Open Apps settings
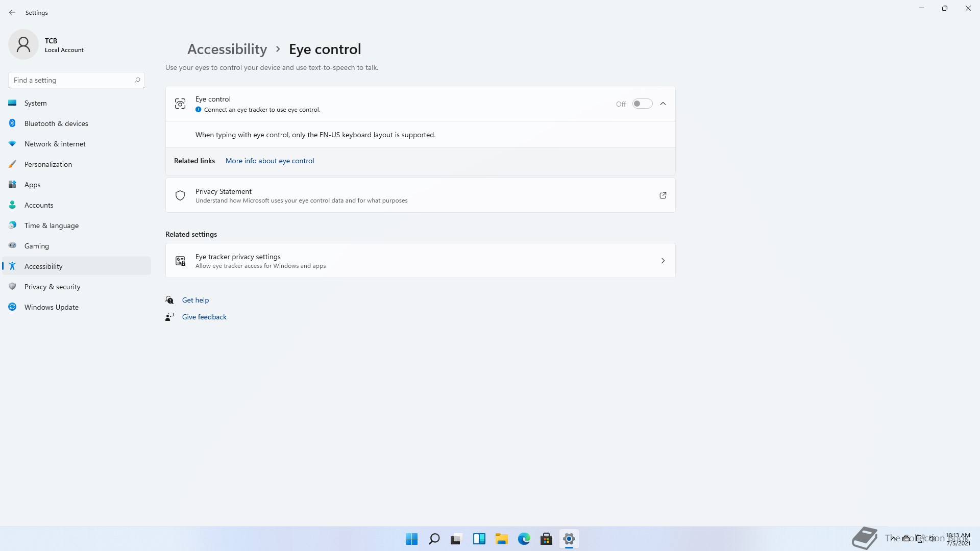 pos(77,185)
